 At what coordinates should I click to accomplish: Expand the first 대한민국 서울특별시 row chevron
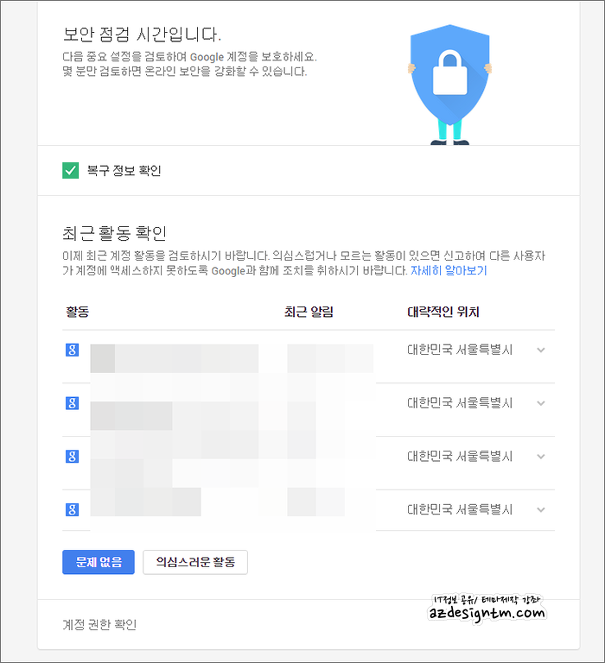[x=541, y=350]
